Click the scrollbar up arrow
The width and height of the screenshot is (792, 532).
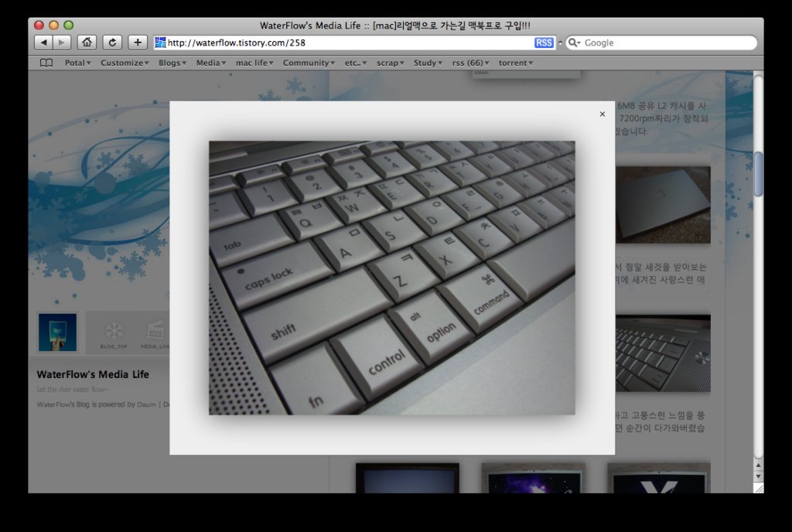(758, 465)
